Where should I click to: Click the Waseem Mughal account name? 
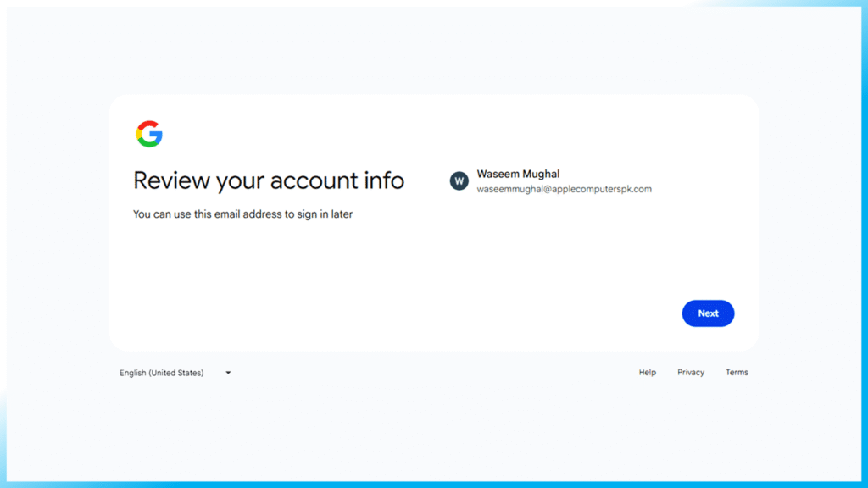[518, 174]
